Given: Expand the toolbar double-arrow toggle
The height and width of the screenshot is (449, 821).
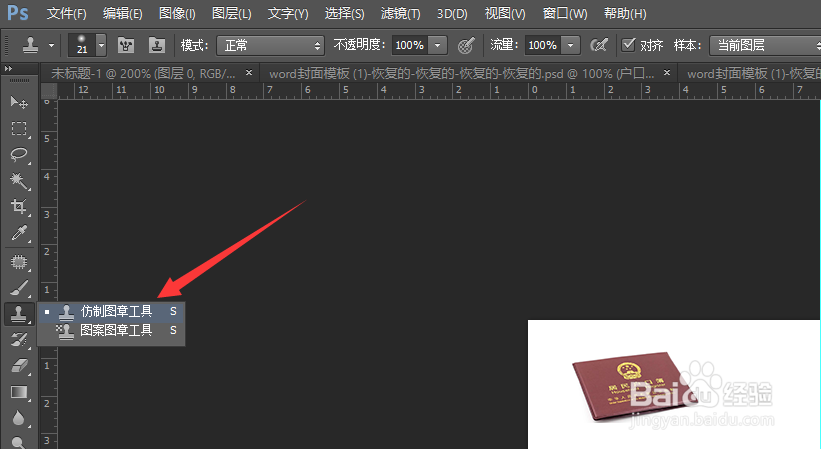Looking at the screenshot, I should (8, 69).
